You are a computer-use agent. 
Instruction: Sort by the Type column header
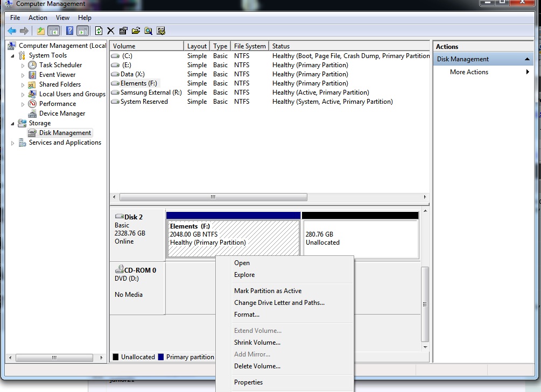tap(220, 46)
